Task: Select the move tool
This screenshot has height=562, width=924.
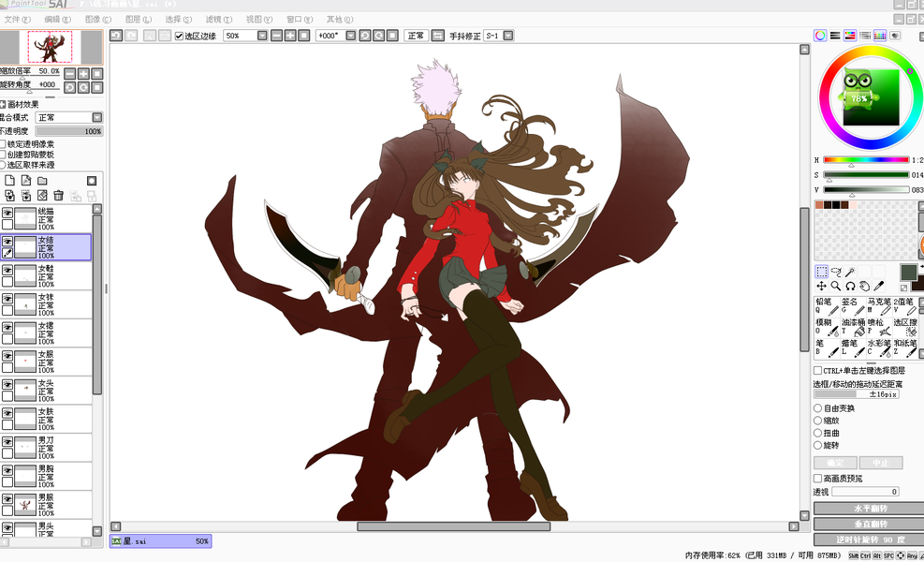Action: (x=821, y=286)
